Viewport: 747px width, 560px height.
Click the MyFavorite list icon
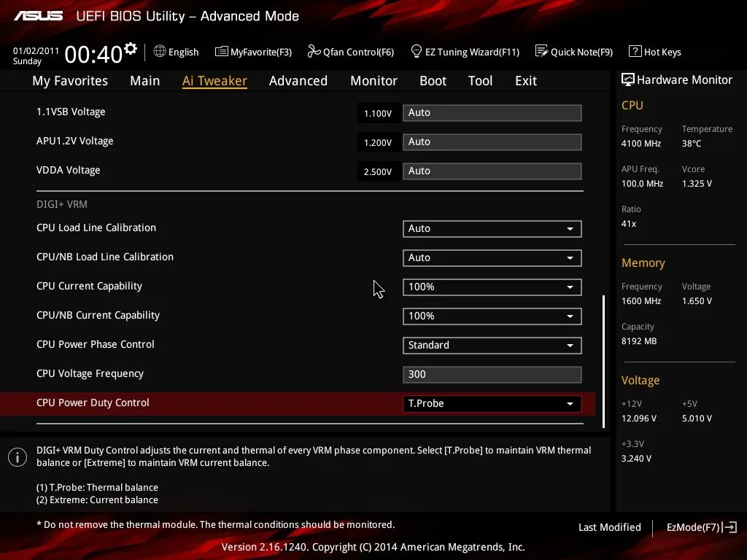pos(222,52)
